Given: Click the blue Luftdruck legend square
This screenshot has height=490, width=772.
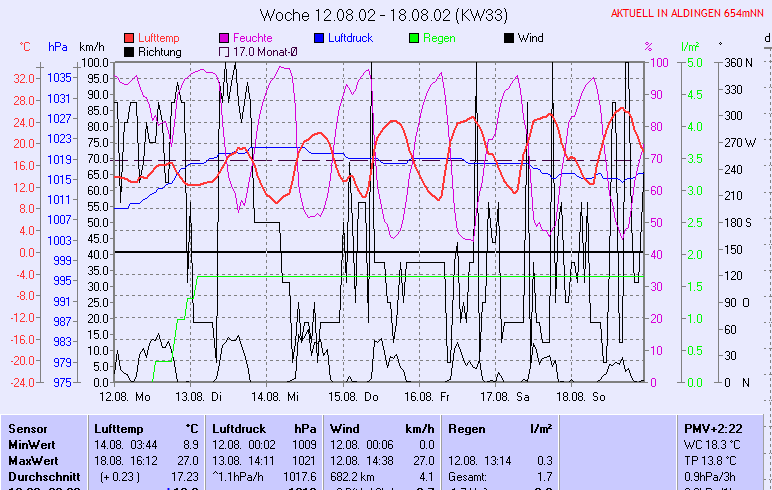Looking at the screenshot, I should click(320, 38).
